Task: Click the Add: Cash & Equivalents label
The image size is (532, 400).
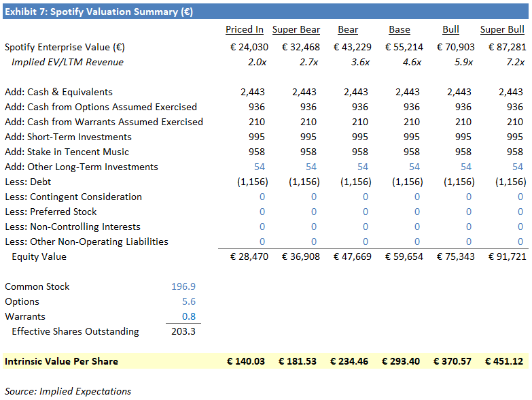Action: (x=58, y=92)
